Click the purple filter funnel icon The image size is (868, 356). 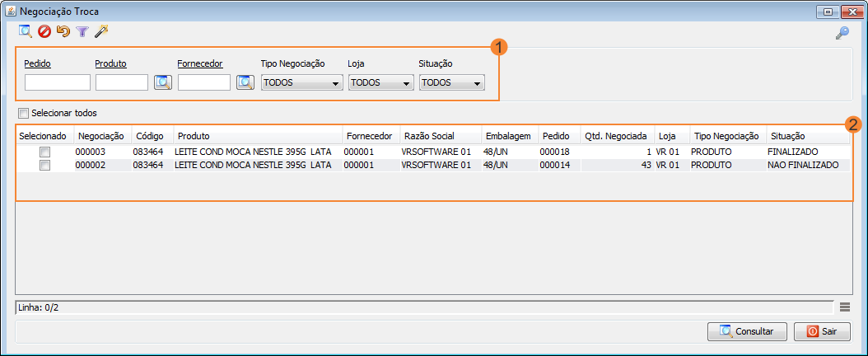coord(82,31)
